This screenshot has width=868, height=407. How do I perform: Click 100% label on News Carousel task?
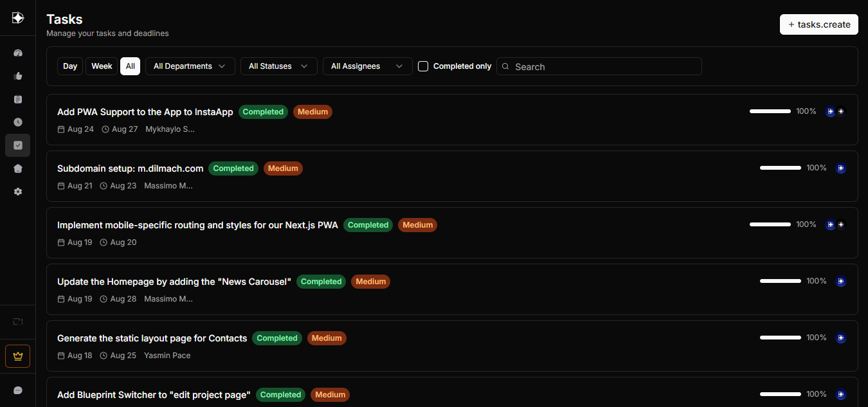817,281
